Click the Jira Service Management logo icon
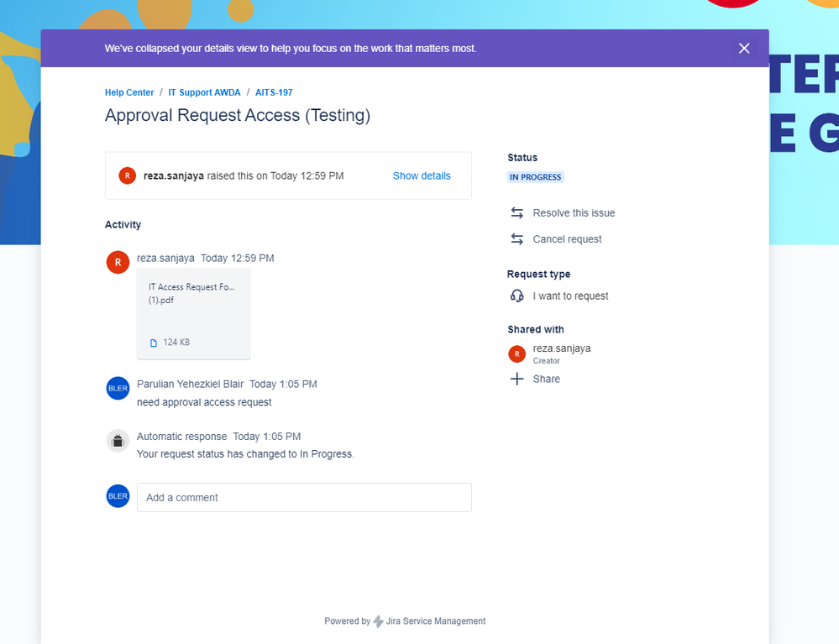Image resolution: width=839 pixels, height=644 pixels. [x=378, y=621]
